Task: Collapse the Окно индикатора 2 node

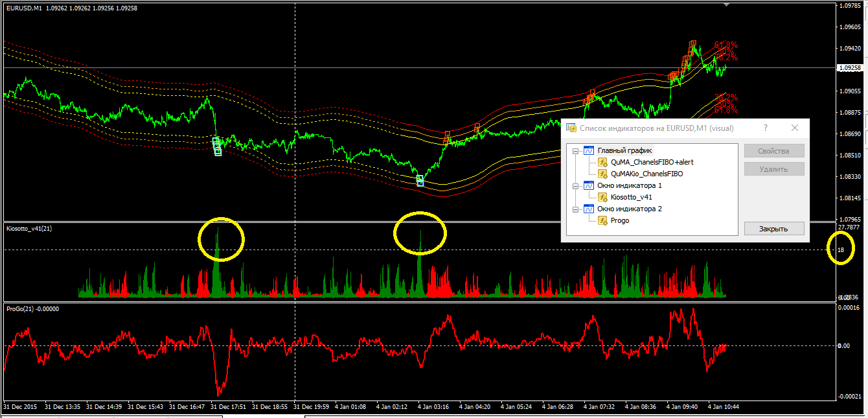Action: coord(575,209)
